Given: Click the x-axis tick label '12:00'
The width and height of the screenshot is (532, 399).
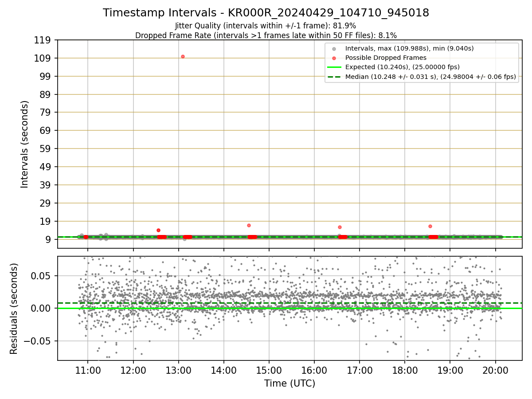Looking at the screenshot, I should (133, 371).
